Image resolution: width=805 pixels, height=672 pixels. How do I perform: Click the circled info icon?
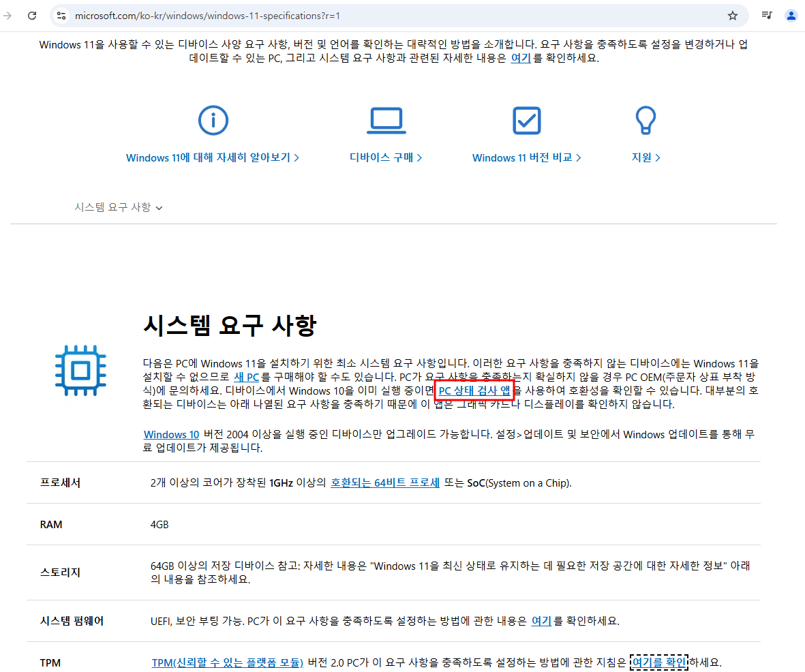[213, 120]
